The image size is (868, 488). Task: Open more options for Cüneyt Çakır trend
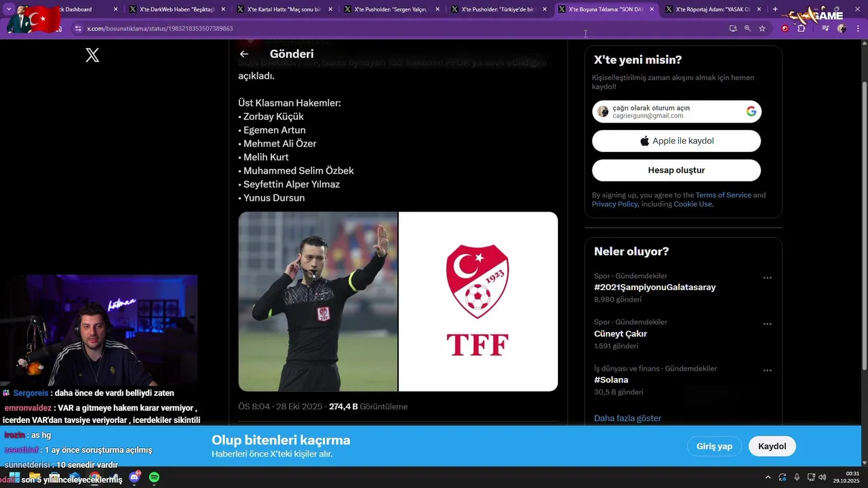click(768, 324)
